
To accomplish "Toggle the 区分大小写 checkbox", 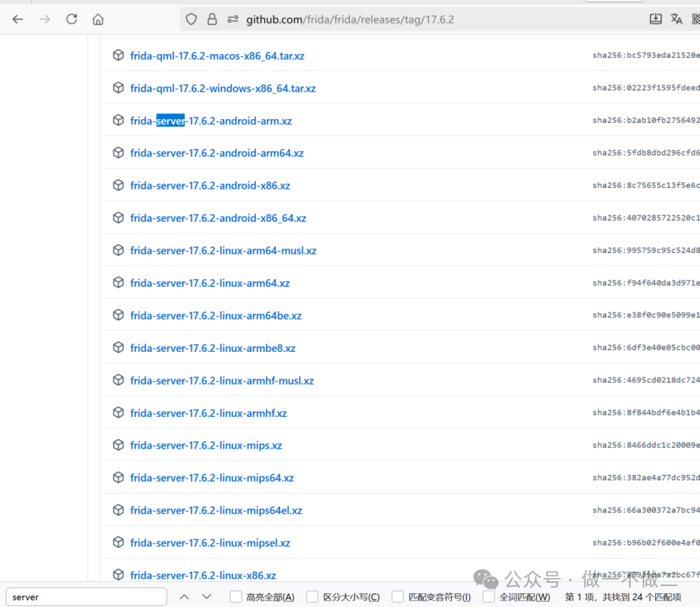I will [312, 596].
